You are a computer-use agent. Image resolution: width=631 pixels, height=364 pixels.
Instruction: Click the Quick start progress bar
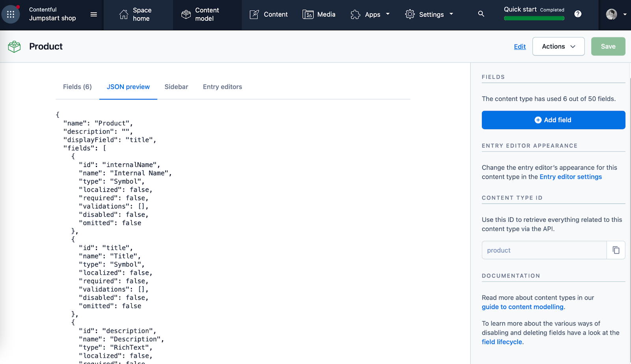534,18
